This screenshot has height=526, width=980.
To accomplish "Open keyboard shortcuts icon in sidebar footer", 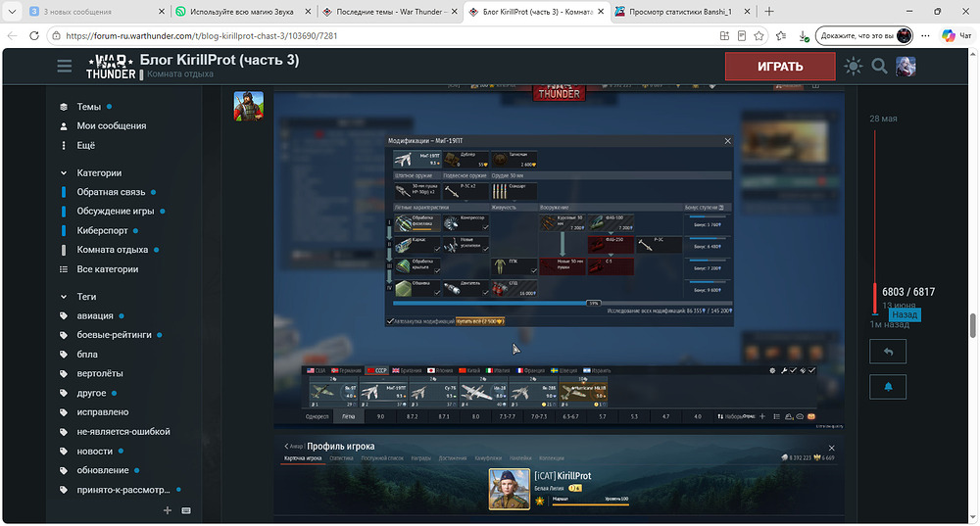I will pos(185,510).
